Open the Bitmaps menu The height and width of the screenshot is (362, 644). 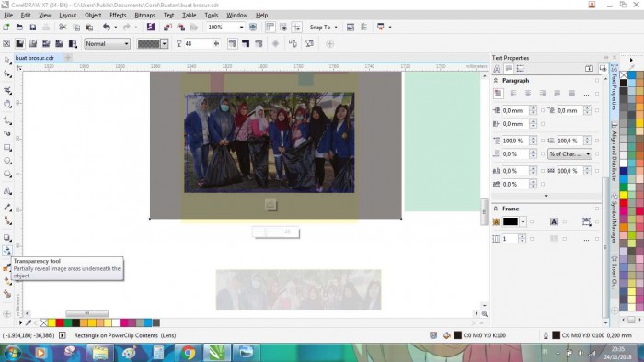[x=144, y=16]
